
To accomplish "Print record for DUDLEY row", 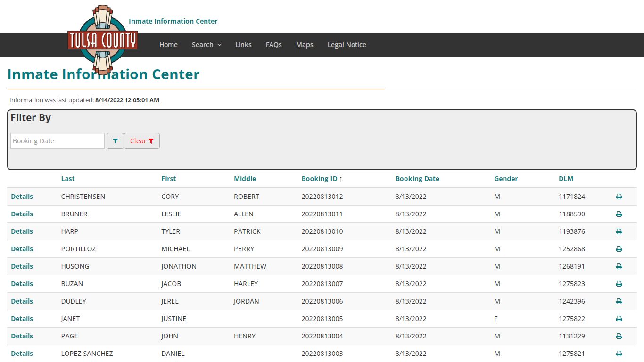I will coord(619,301).
